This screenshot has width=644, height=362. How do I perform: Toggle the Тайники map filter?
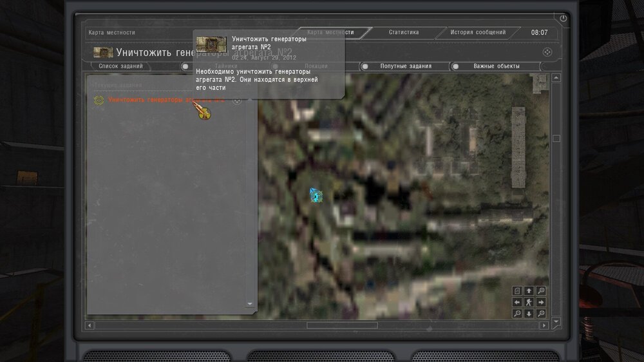tap(185, 66)
